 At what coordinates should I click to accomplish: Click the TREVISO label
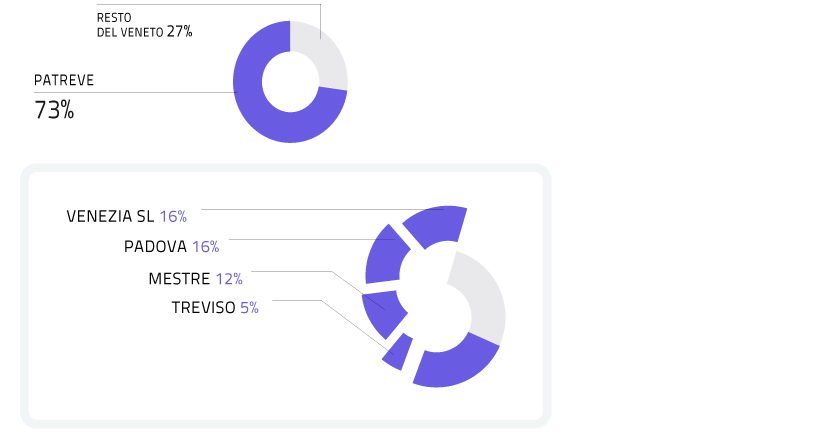tap(203, 308)
